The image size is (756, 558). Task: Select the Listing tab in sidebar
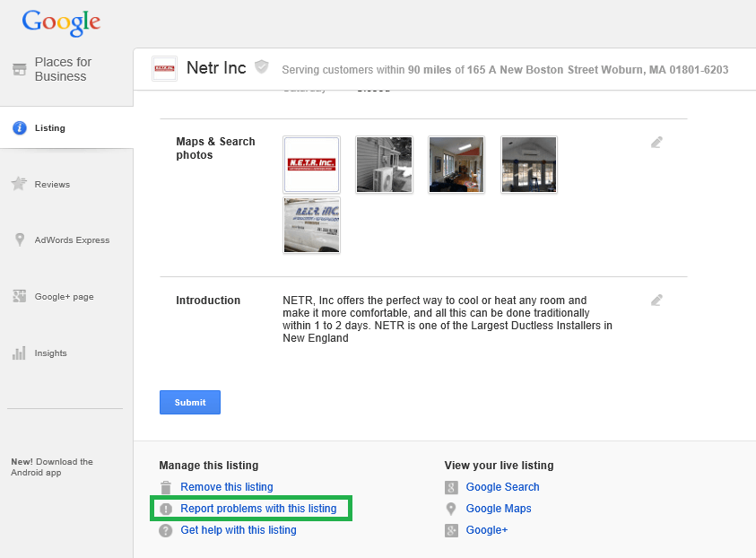(50, 128)
